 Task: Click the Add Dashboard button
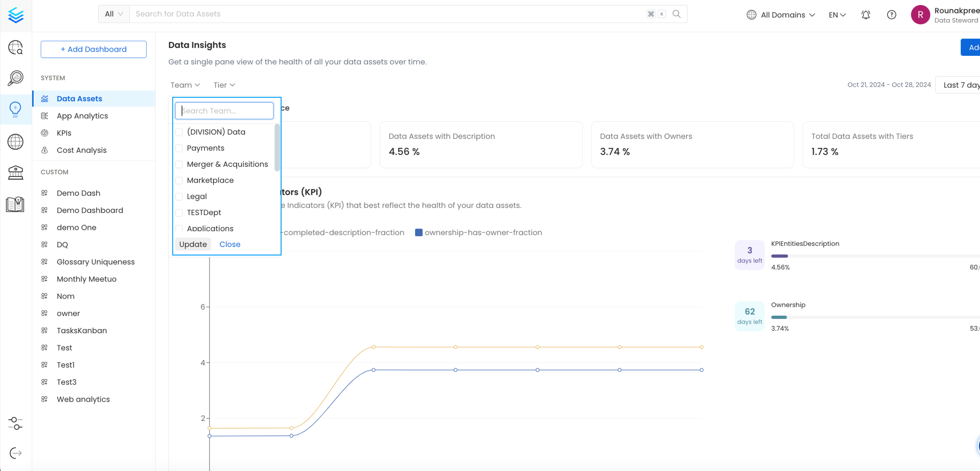93,49
